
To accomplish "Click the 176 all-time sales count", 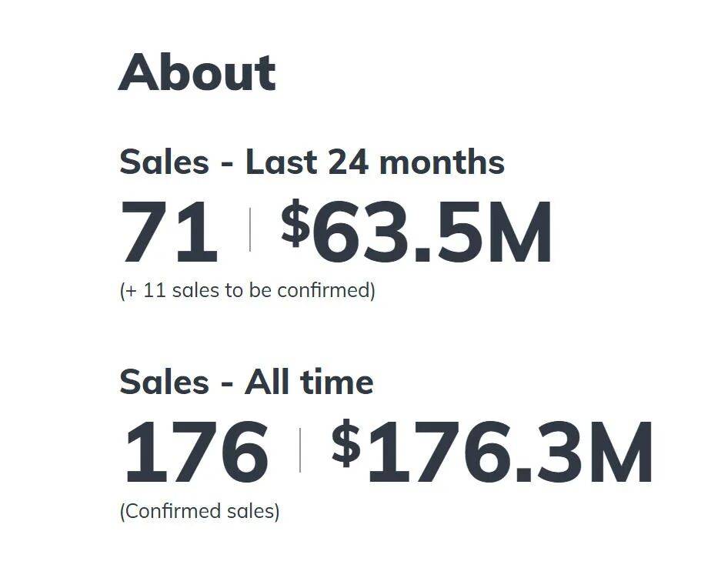I will point(196,453).
